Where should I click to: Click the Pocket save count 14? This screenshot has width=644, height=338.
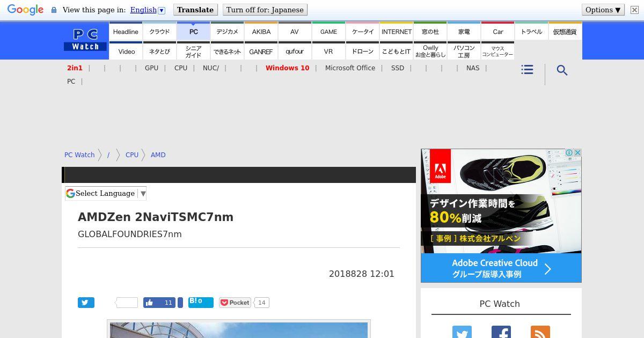(x=261, y=303)
